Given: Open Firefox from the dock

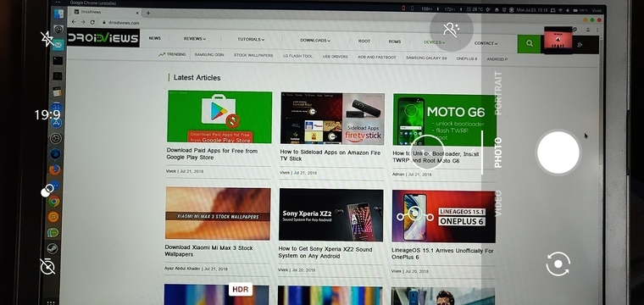Looking at the screenshot, I should pos(54,169).
